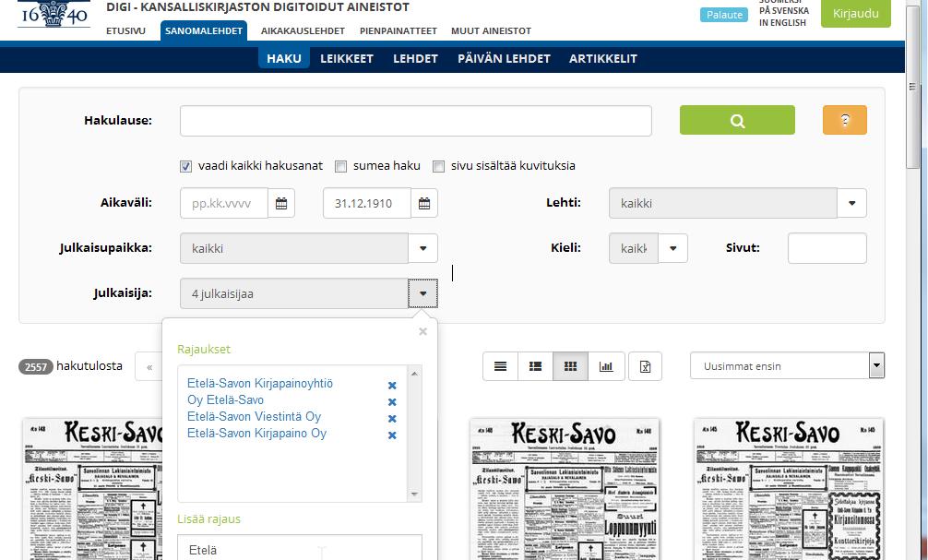Open LEIKKEET in the navigation bar
The height and width of the screenshot is (560, 928).
tap(347, 58)
